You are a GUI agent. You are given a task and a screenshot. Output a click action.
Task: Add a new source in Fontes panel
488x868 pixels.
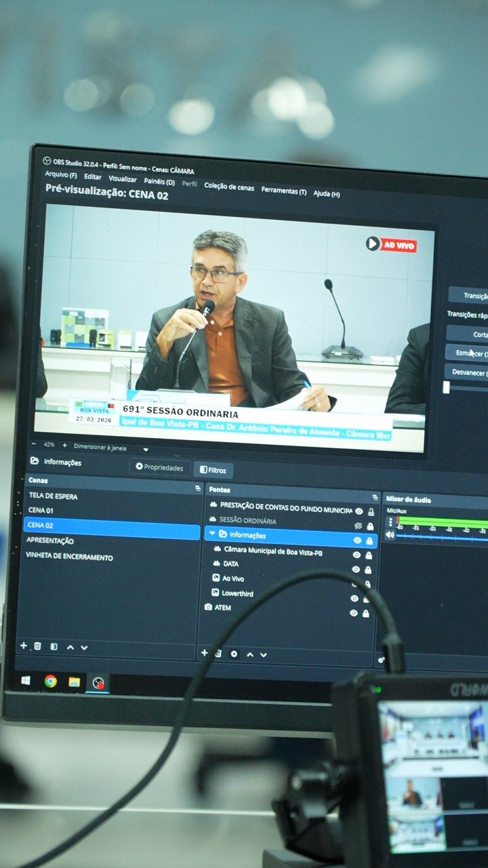point(204,653)
